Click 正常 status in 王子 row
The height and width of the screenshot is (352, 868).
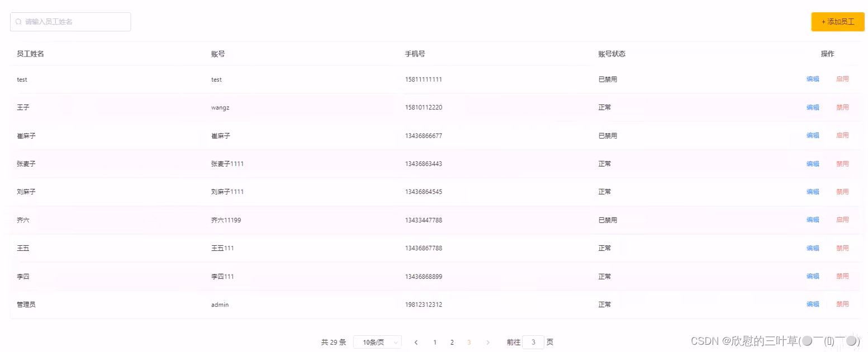[605, 107]
